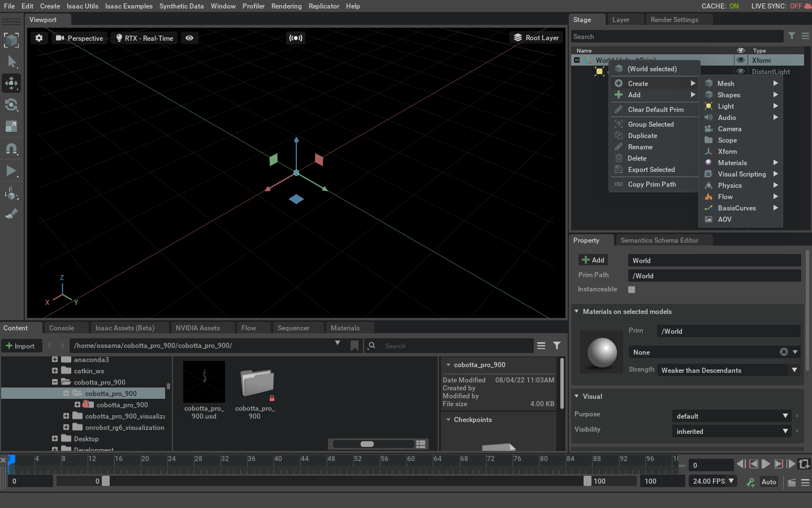812x508 pixels.
Task: Clear the assigned material binding
Action: pyautogui.click(x=784, y=352)
